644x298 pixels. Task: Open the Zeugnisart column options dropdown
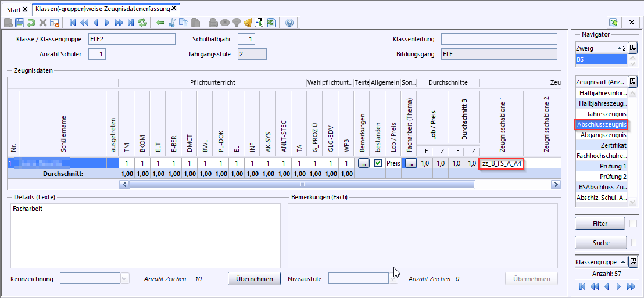tap(634, 81)
